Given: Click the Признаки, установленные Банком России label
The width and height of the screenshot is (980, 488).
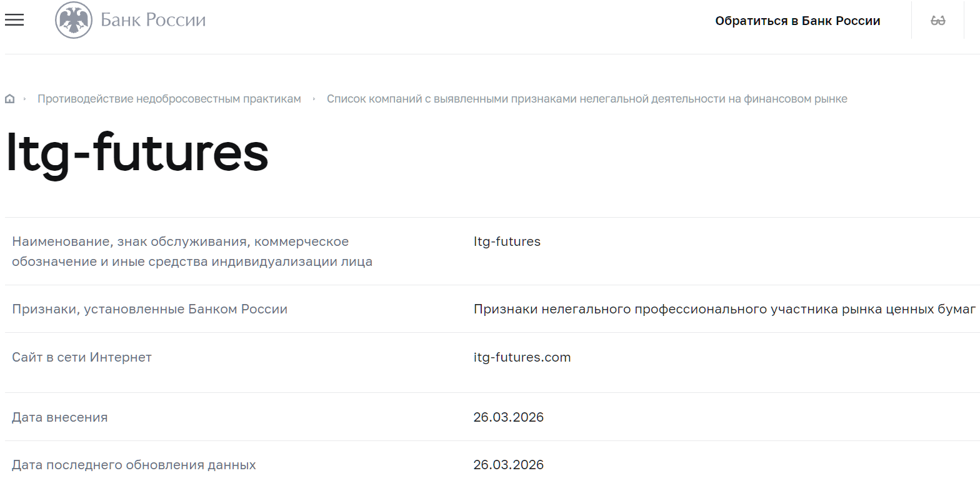Looking at the screenshot, I should [x=149, y=309].
